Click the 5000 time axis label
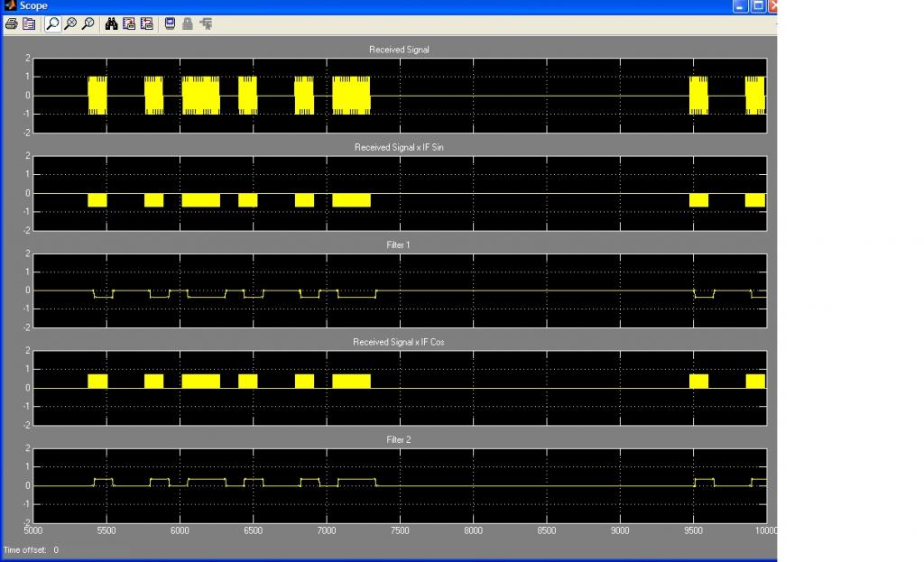924x562 pixels. point(33,530)
